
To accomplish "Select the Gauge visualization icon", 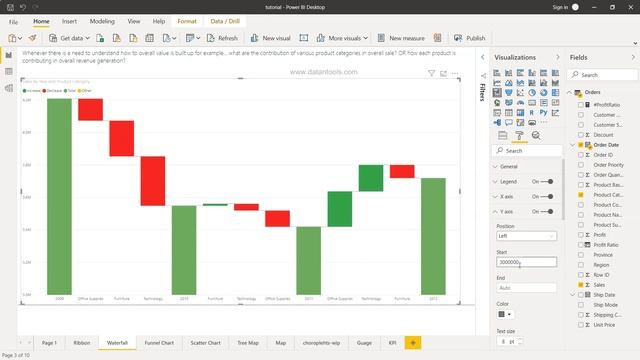I will coord(520,103).
